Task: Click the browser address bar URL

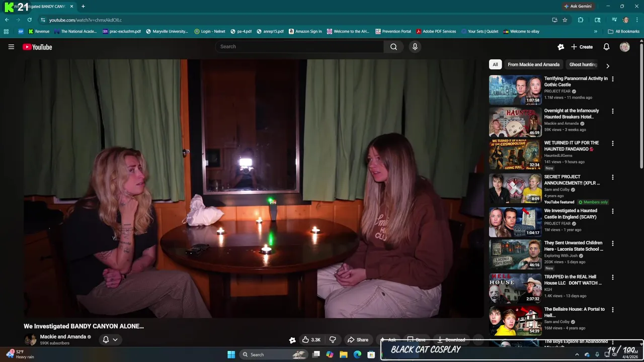Action: [x=86, y=20]
